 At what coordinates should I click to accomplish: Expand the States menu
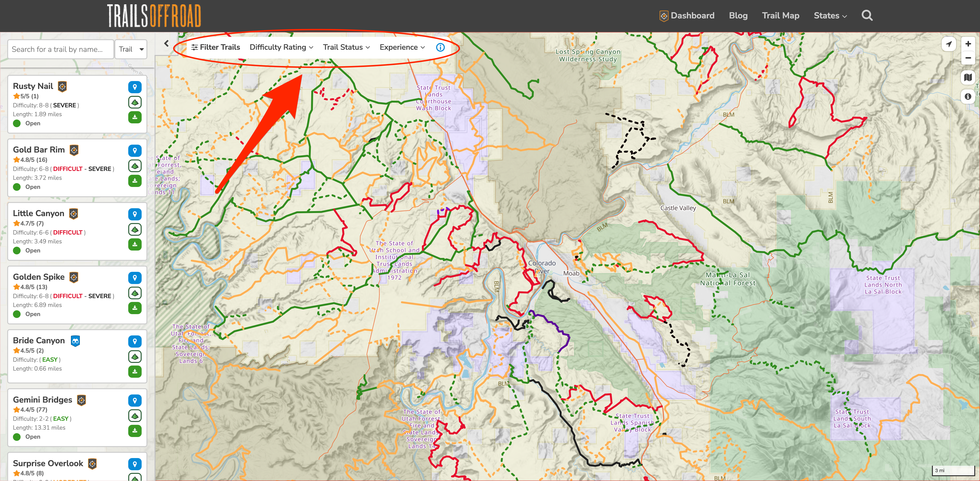pos(830,16)
